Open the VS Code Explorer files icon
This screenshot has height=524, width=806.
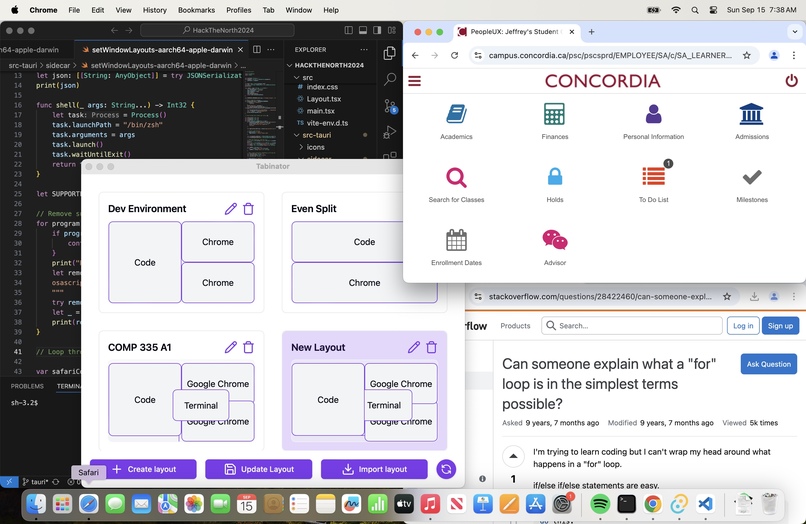point(390,53)
